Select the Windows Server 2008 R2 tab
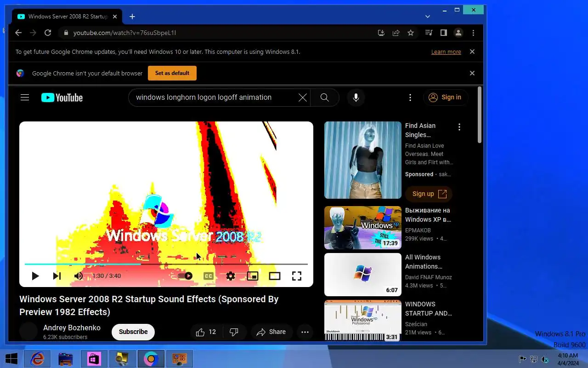The image size is (588, 368). pyautogui.click(x=68, y=17)
